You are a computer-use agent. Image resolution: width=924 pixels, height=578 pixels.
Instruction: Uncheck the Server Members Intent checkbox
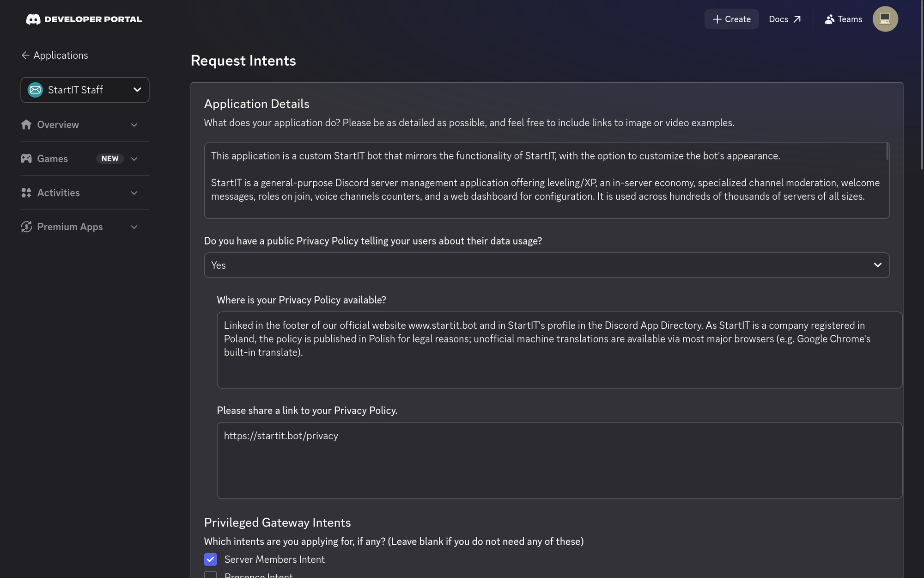tap(211, 560)
